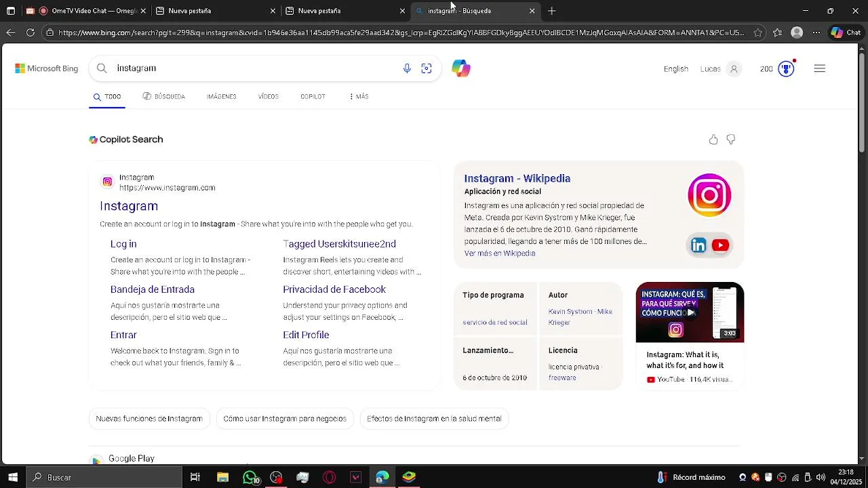Click the browser back arrow
868x488 pixels.
pos(11,33)
